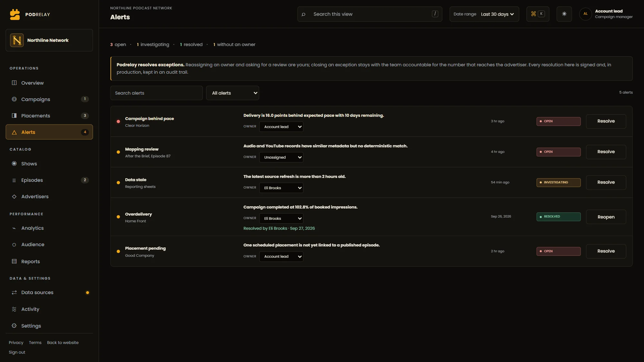
Task: Click the Campaigns count badge 1
Action: [85, 99]
